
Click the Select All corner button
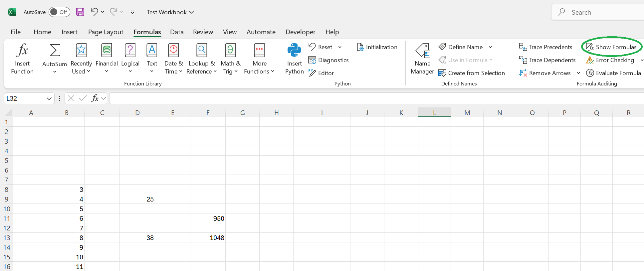tap(9, 112)
